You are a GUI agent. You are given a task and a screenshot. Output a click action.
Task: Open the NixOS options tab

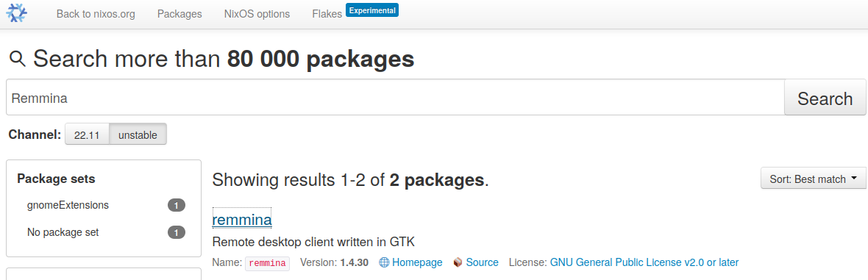(257, 15)
